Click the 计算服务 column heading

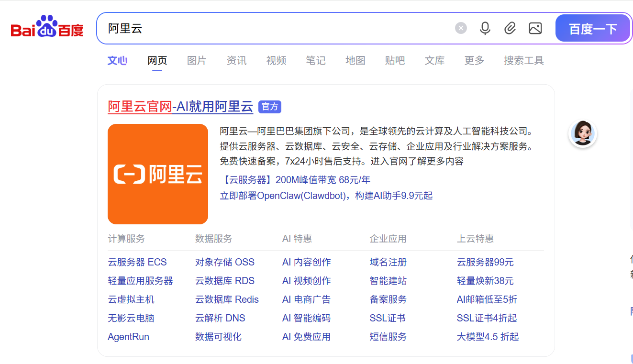pos(126,238)
